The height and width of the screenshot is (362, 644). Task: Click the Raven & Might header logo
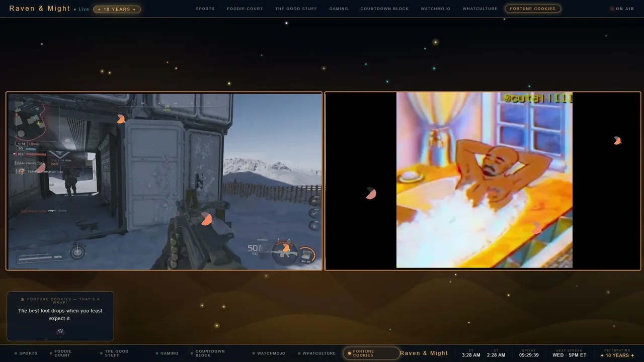(x=40, y=9)
